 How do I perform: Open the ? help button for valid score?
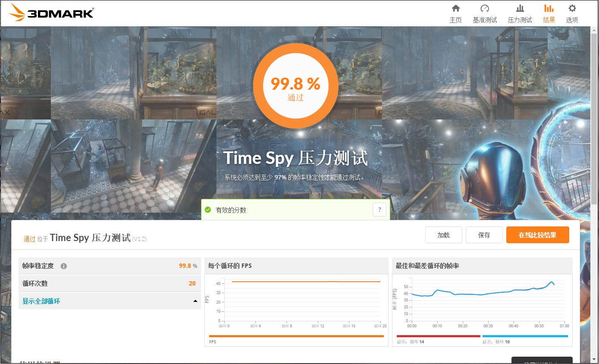coord(379,210)
